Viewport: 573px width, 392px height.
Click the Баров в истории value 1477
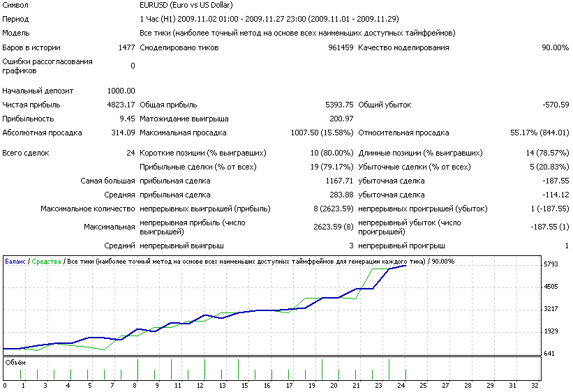point(126,47)
